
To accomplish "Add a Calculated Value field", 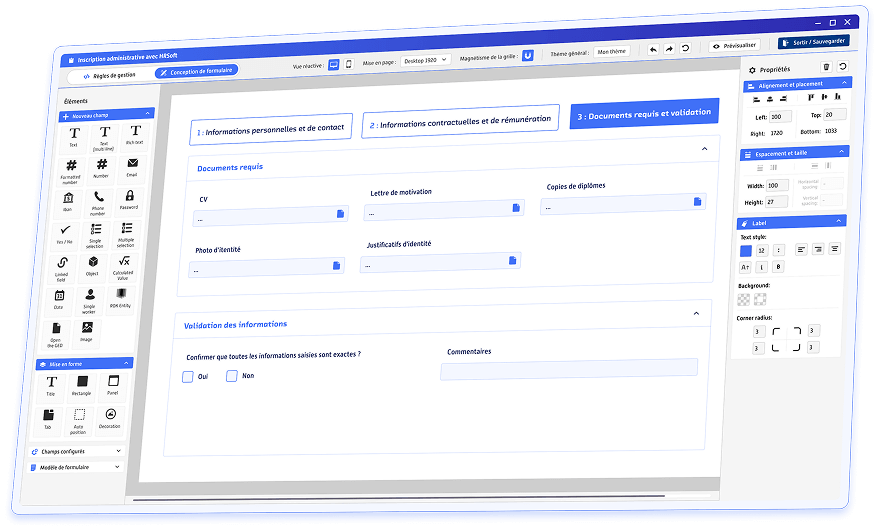I will (123, 266).
